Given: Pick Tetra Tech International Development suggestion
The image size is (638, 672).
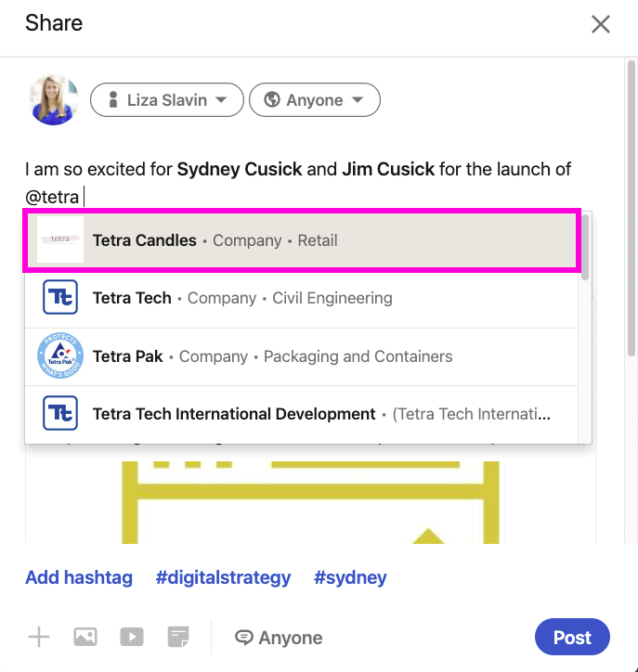Looking at the screenshot, I should tap(302, 414).
